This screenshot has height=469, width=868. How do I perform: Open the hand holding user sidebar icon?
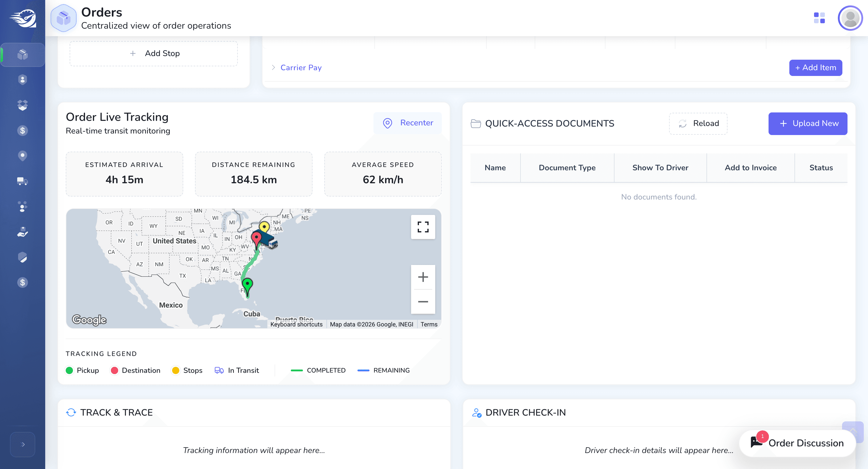(23, 232)
